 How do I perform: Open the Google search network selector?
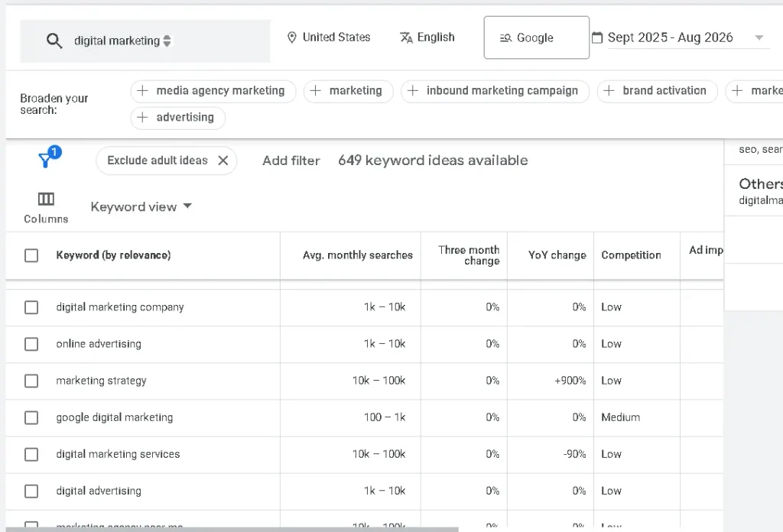click(536, 37)
